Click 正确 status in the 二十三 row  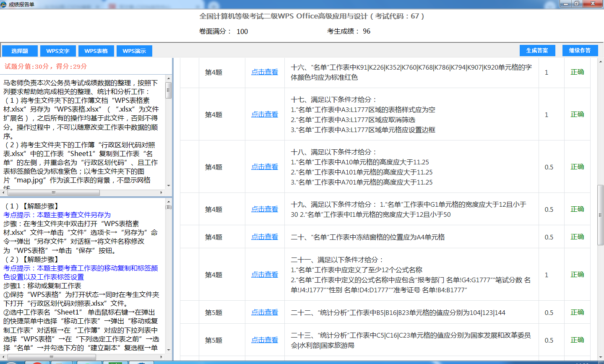coord(577,340)
